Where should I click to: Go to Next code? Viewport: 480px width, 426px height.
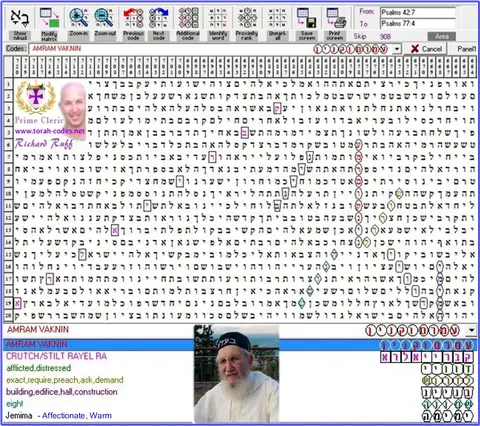tap(159, 23)
